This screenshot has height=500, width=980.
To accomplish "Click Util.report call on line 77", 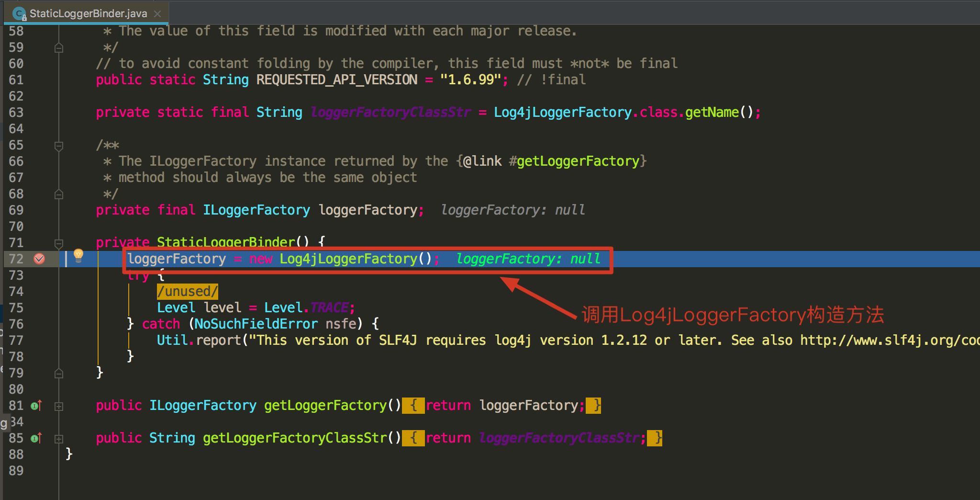I will [x=199, y=341].
